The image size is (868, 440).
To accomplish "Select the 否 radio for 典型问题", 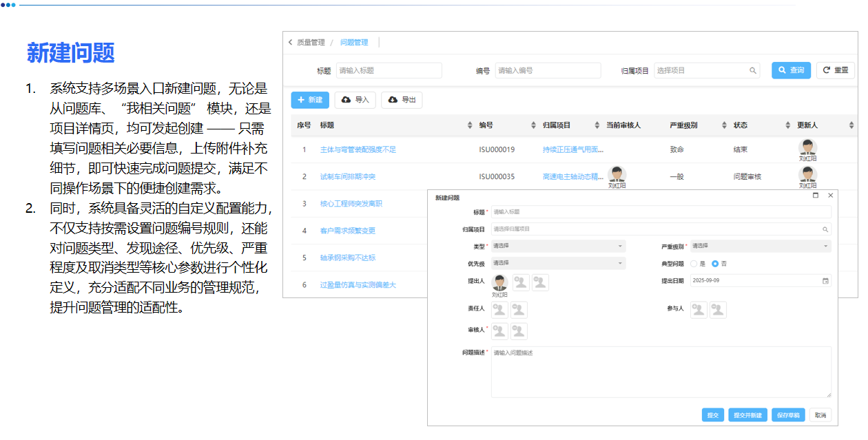I will [x=715, y=262].
